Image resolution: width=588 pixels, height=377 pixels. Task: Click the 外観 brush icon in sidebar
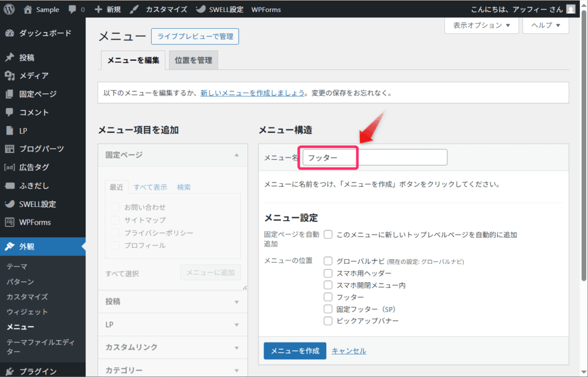click(10, 247)
